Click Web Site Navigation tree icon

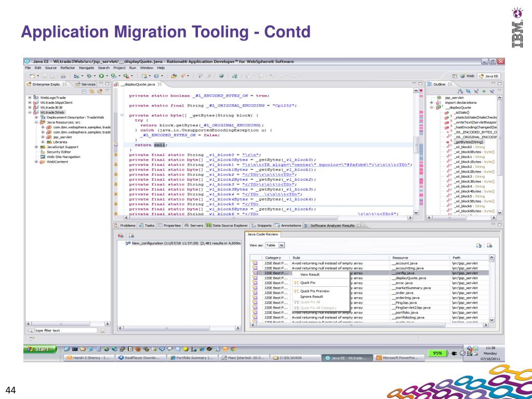point(43,157)
